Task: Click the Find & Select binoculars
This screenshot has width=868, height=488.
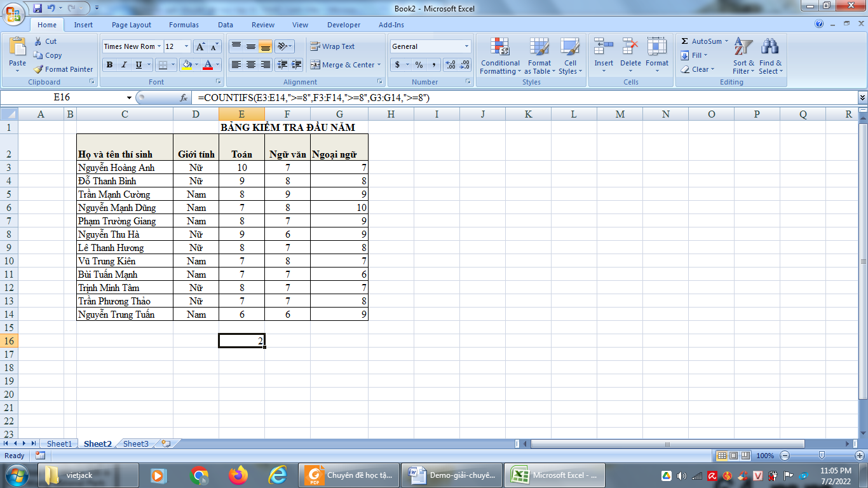Action: (770, 47)
